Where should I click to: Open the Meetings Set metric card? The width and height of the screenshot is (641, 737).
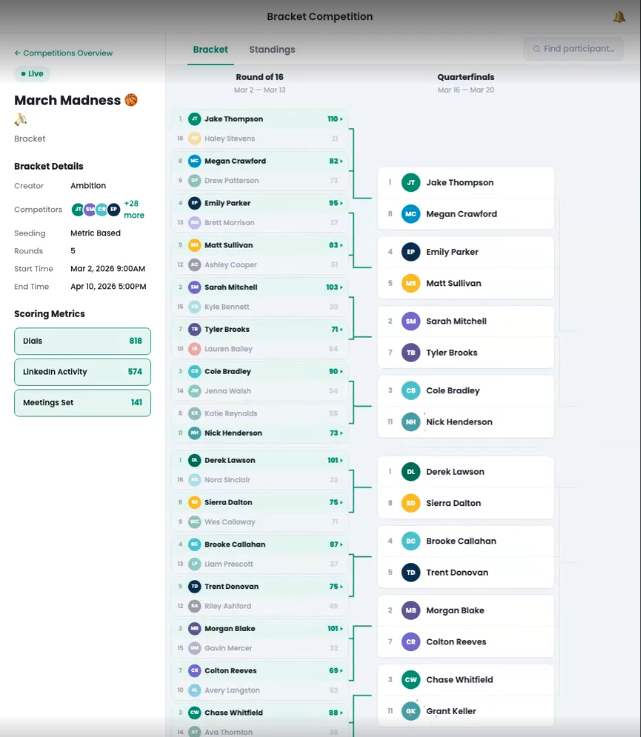click(82, 403)
